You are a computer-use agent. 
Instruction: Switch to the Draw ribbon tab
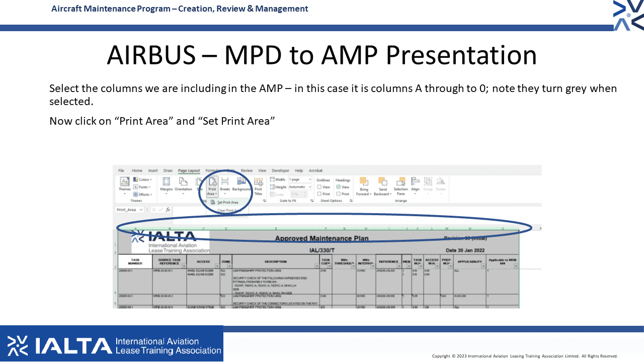tap(168, 170)
